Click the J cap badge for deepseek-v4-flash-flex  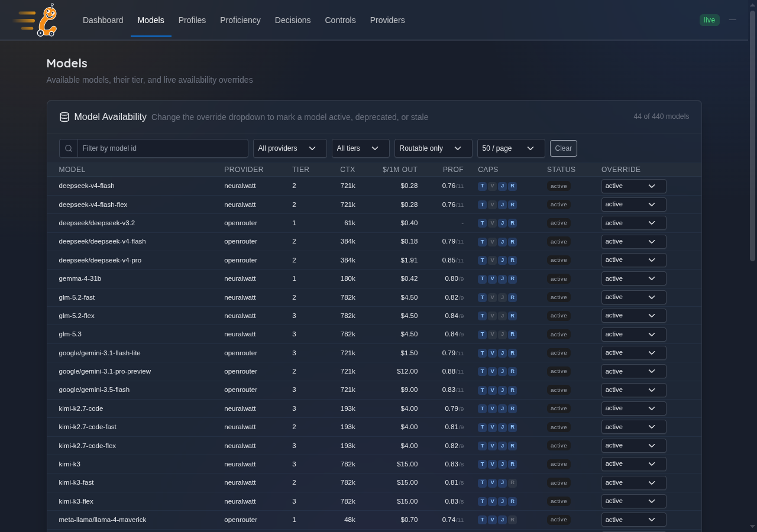tap(502, 205)
